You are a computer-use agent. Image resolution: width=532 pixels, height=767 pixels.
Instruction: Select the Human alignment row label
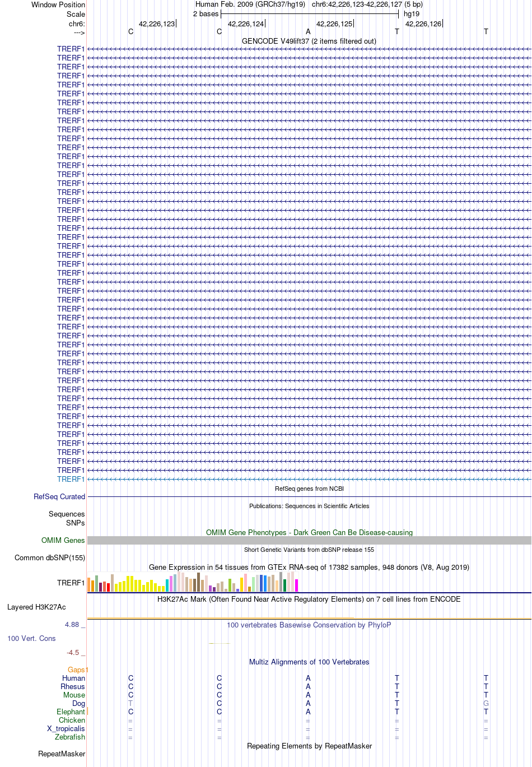74,678
